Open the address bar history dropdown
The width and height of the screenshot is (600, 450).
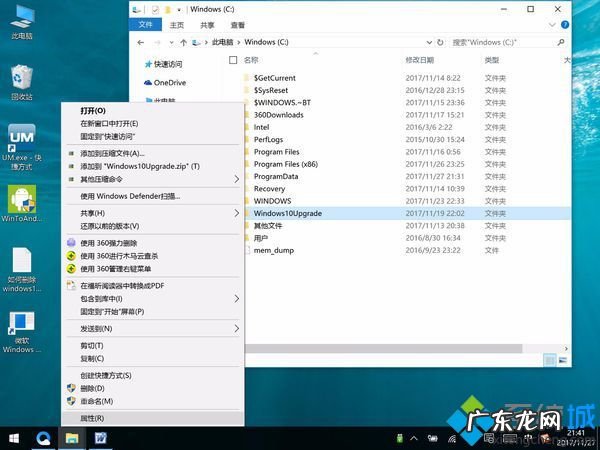pos(429,42)
